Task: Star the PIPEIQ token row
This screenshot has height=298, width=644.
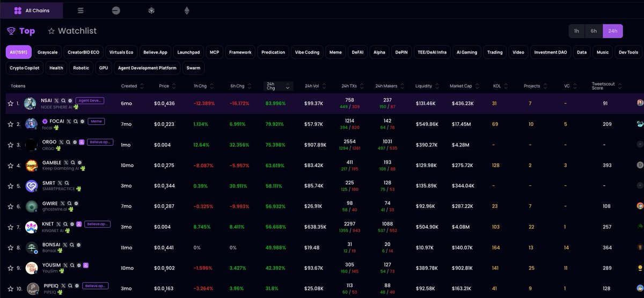Action: tap(10, 289)
